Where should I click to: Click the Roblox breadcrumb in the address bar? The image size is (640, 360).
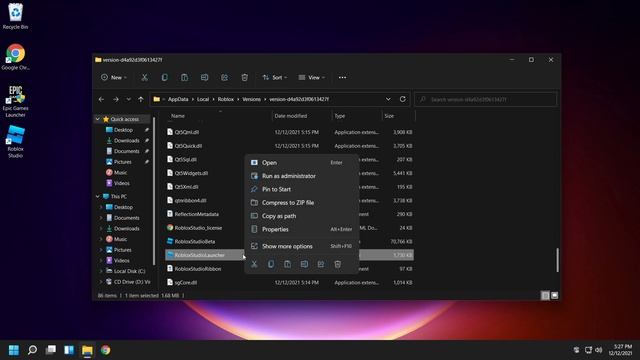click(226, 99)
